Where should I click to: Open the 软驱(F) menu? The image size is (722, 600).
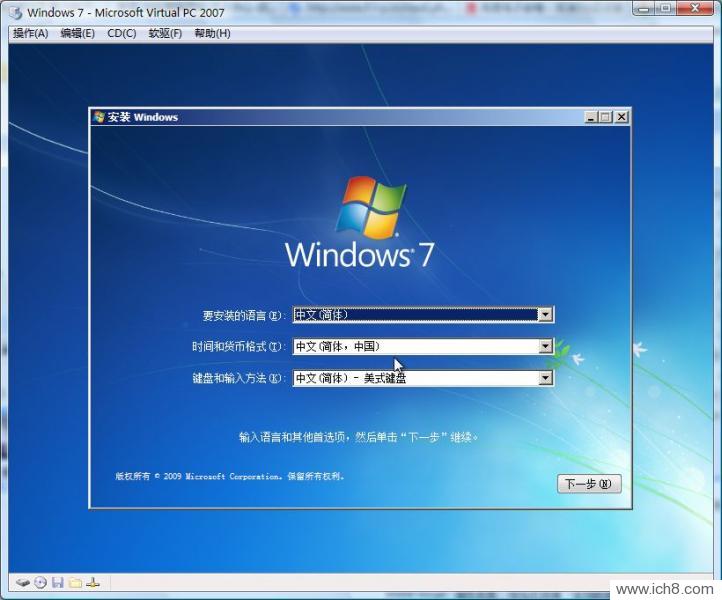[165, 33]
